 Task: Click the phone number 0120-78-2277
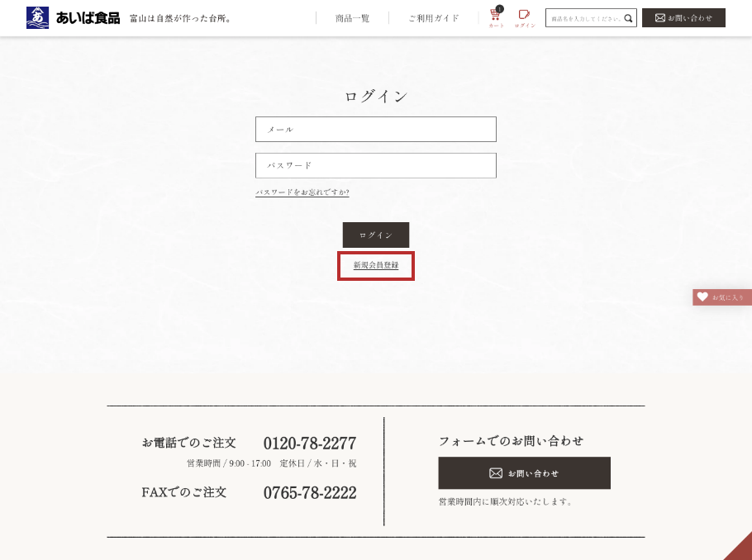point(310,444)
